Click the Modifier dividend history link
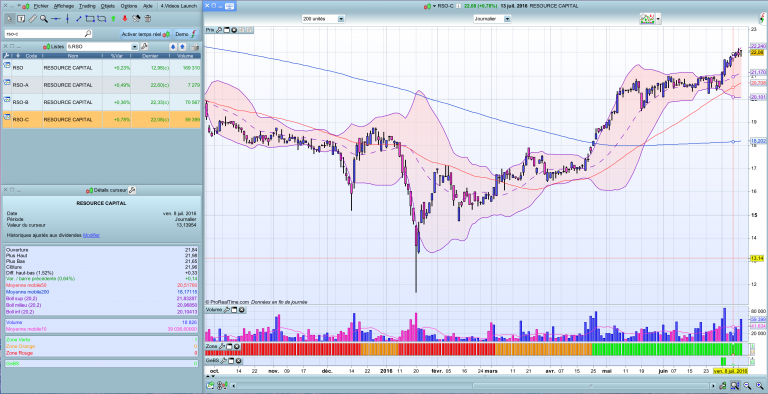 point(91,235)
